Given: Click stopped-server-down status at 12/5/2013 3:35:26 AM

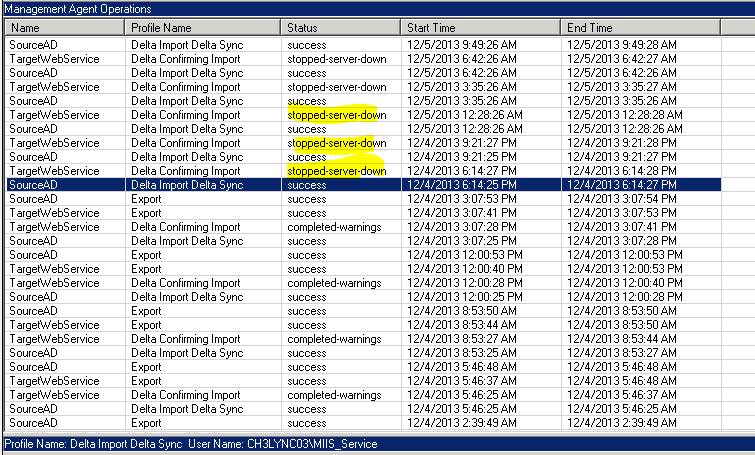Looking at the screenshot, I should 337,87.
